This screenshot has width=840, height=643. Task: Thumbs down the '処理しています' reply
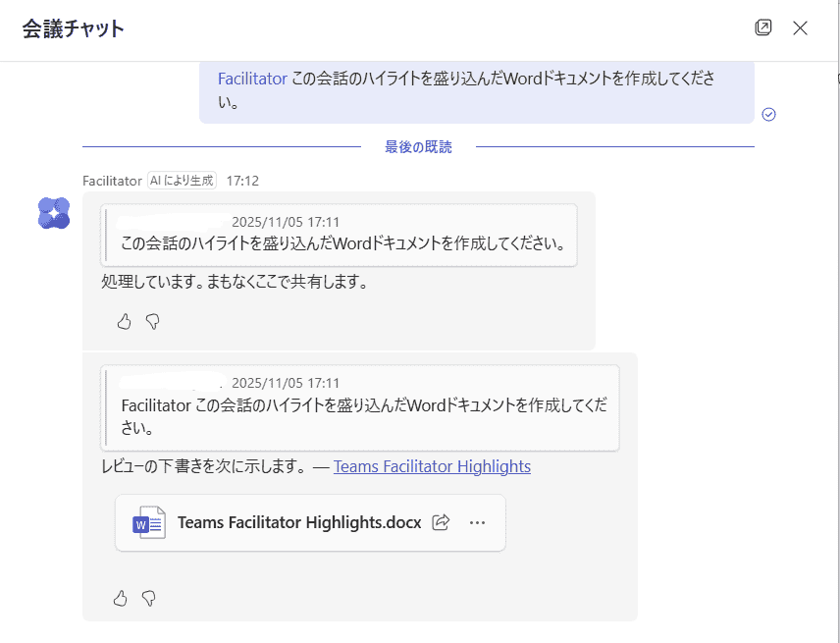(152, 321)
